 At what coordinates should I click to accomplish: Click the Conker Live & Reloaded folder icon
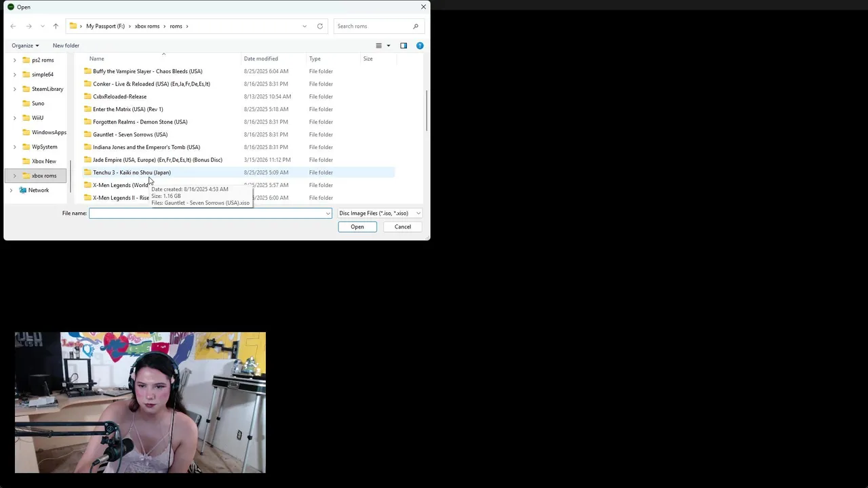pos(87,84)
